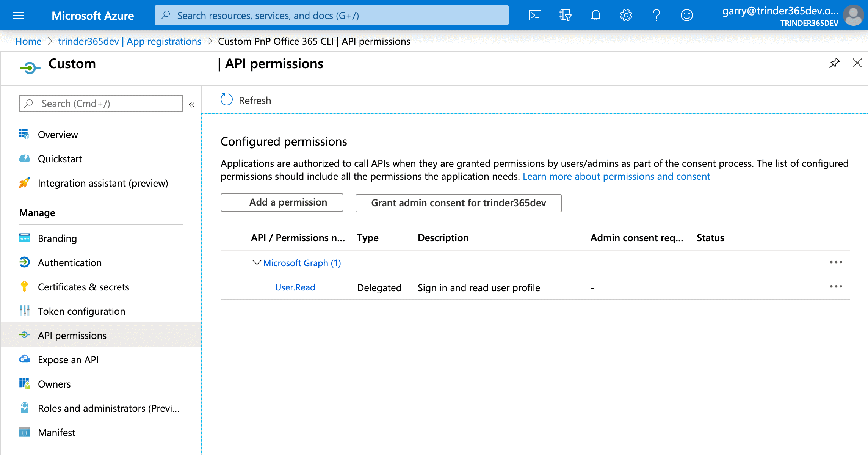Screen dimensions: 868x455
Task: Open Directory and subscription filter icon
Action: click(x=565, y=15)
